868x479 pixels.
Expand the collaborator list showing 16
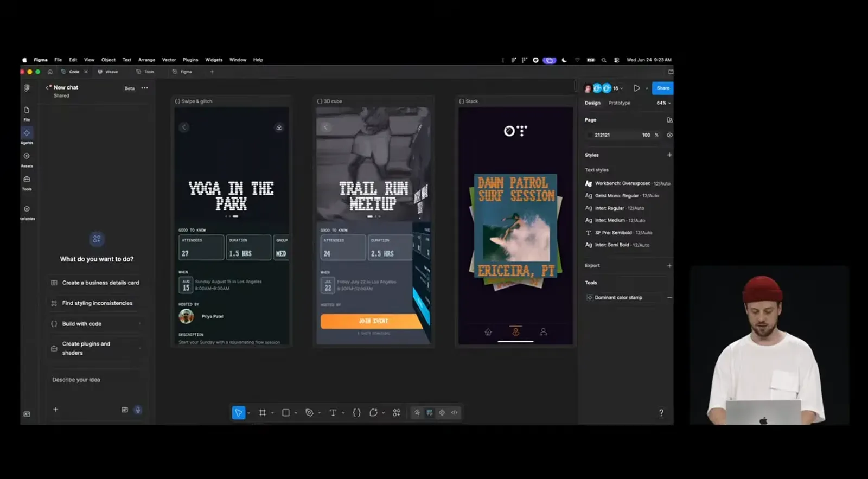(x=617, y=88)
